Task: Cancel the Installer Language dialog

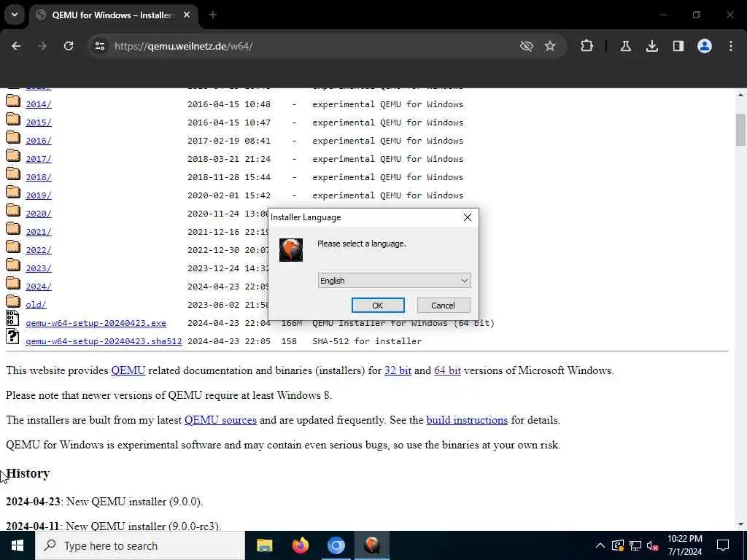Action: [443, 306]
